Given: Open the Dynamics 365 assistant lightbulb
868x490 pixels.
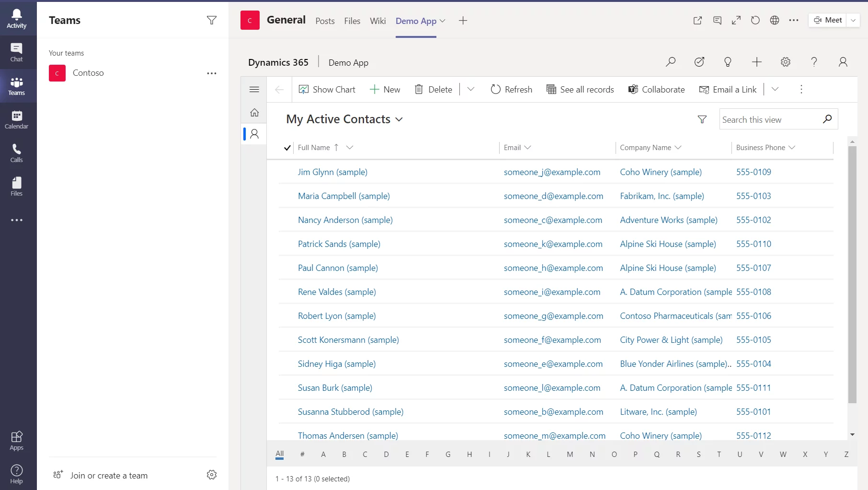Looking at the screenshot, I should coord(728,62).
